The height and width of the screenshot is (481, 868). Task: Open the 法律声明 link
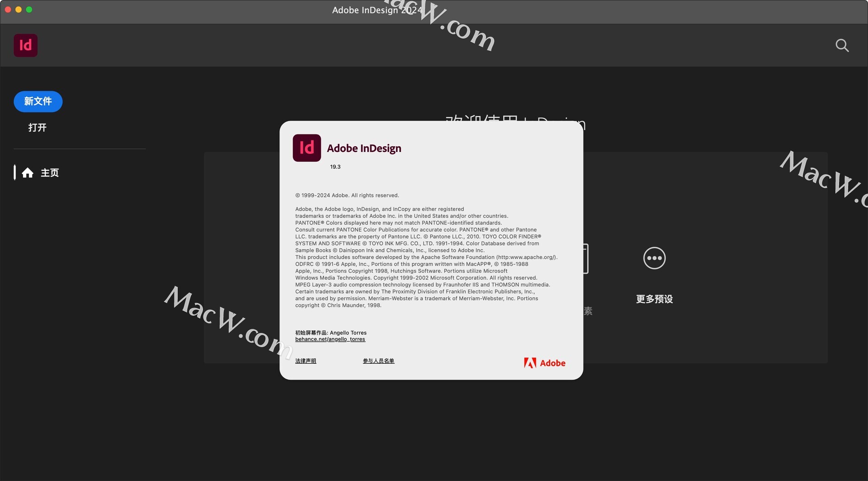tap(306, 361)
